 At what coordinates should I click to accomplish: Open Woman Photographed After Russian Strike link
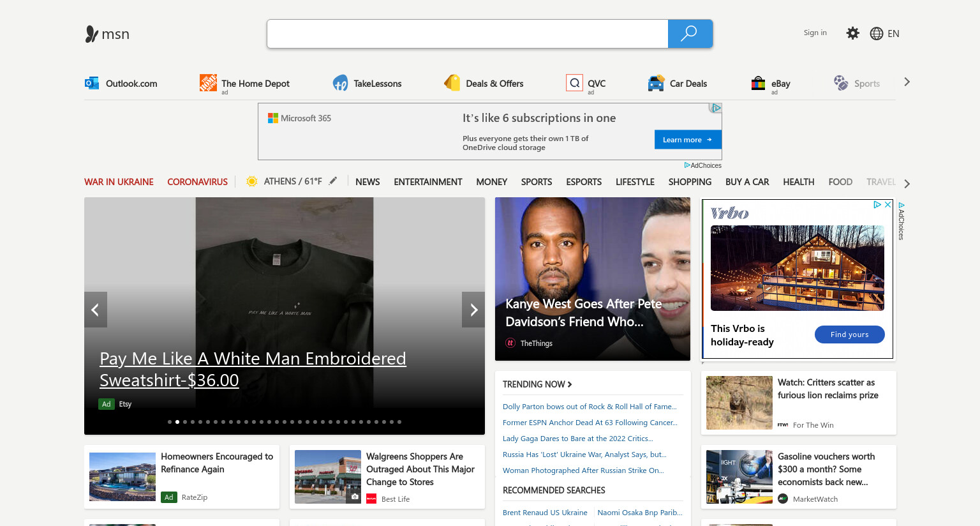pos(583,470)
